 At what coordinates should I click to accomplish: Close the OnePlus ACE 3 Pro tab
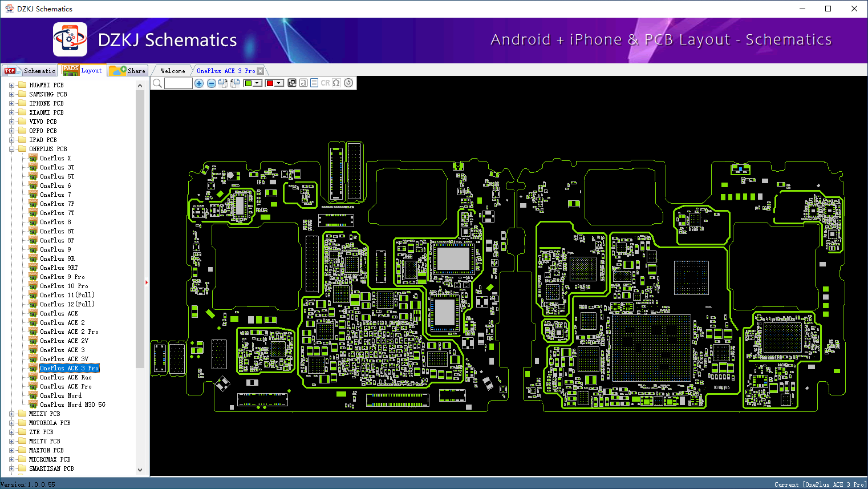(261, 71)
